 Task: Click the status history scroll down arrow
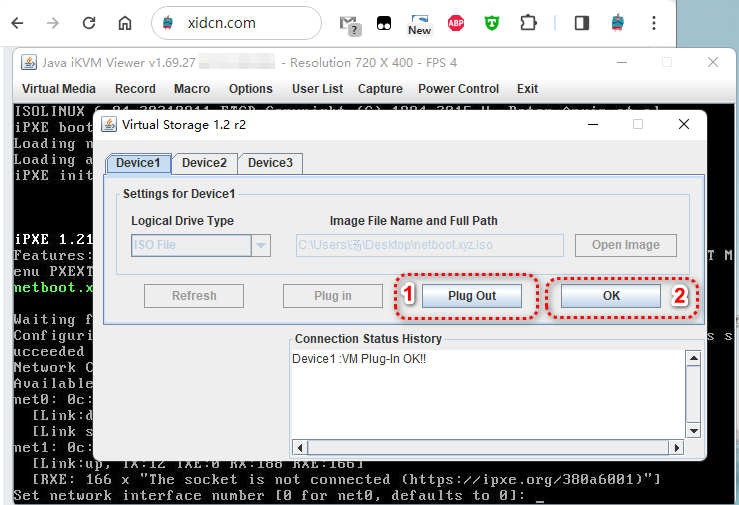pos(692,430)
